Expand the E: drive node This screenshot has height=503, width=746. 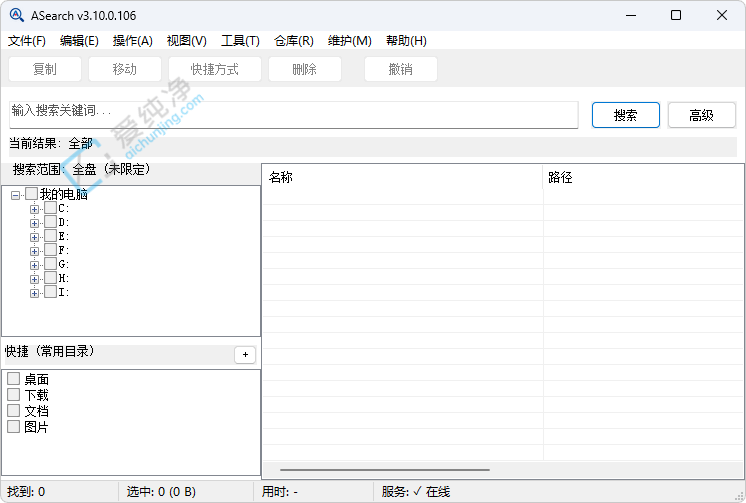pos(34,237)
